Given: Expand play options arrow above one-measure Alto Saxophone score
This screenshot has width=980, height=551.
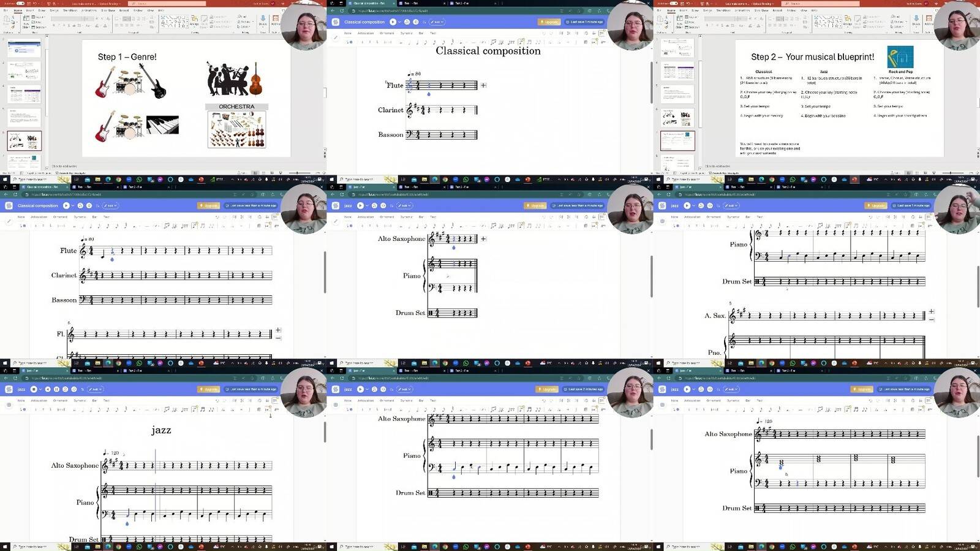Looking at the screenshot, I should click(367, 205).
